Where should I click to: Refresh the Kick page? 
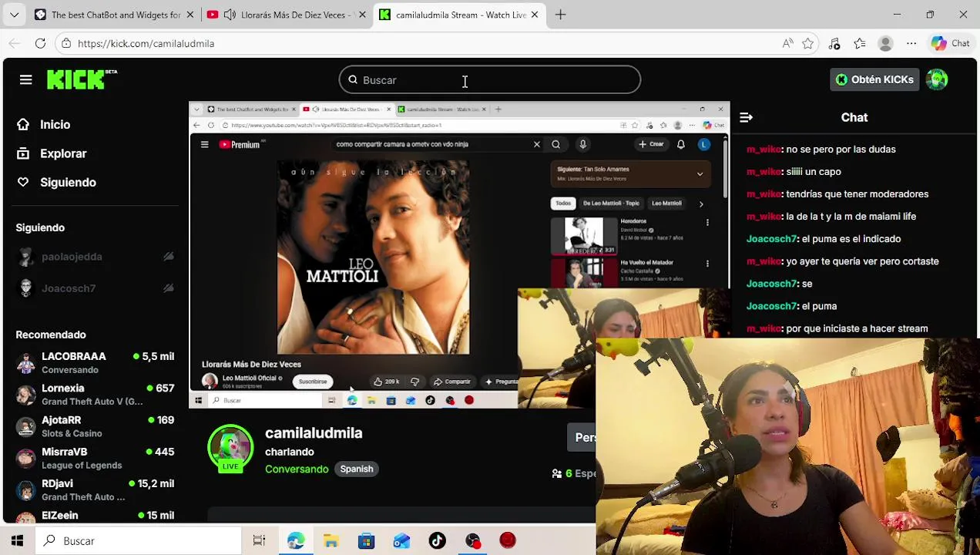[x=40, y=43]
